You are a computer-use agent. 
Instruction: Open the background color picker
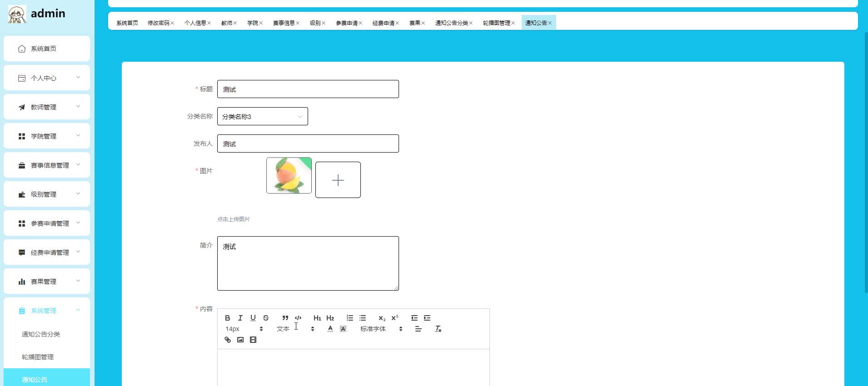click(343, 329)
